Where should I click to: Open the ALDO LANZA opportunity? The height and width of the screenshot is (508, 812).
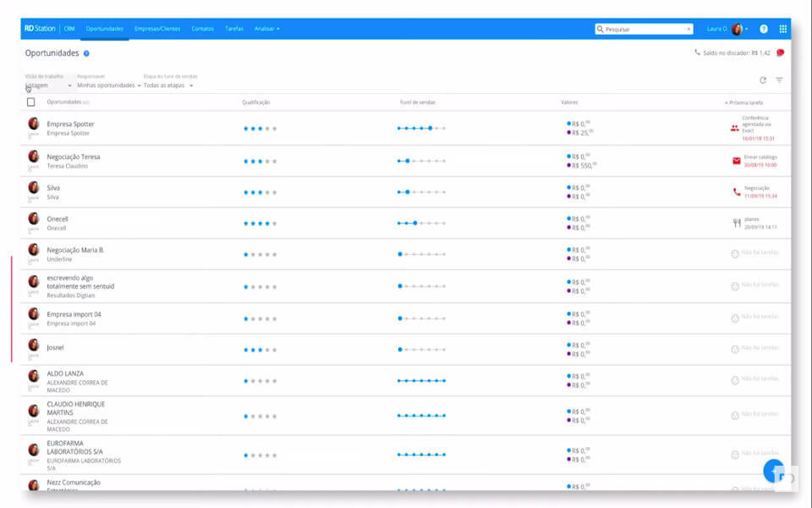(65, 373)
